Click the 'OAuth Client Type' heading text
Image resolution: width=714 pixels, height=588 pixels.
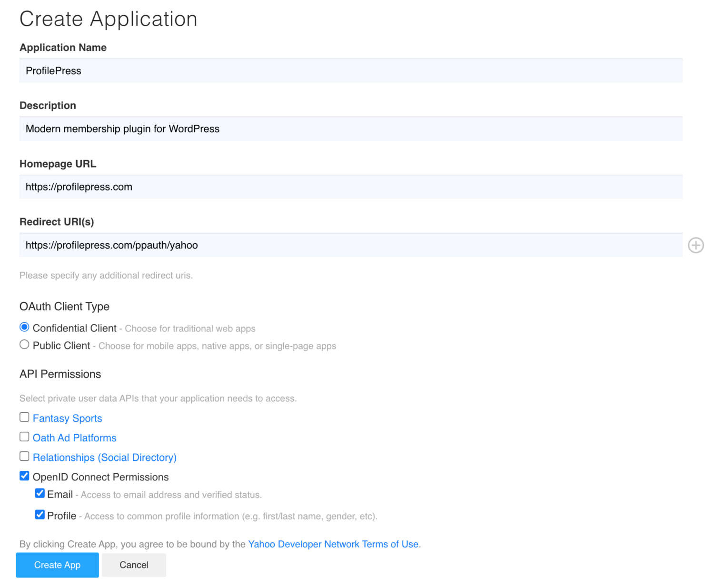click(x=64, y=307)
